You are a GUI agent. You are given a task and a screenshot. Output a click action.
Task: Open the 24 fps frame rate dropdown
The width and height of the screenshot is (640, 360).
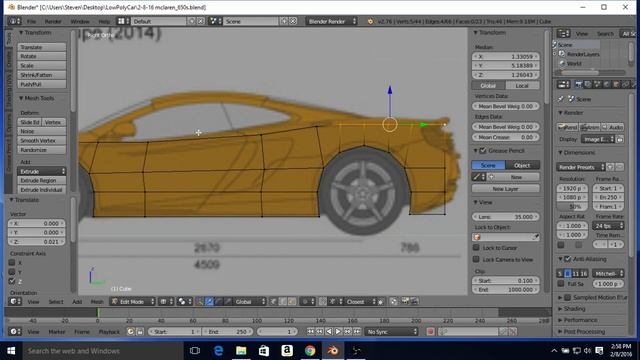[608, 225]
